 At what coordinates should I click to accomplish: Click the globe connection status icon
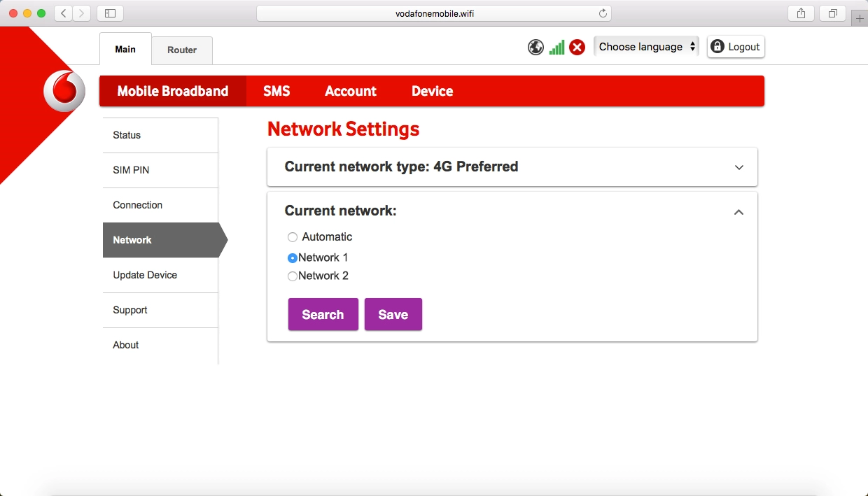pos(535,48)
